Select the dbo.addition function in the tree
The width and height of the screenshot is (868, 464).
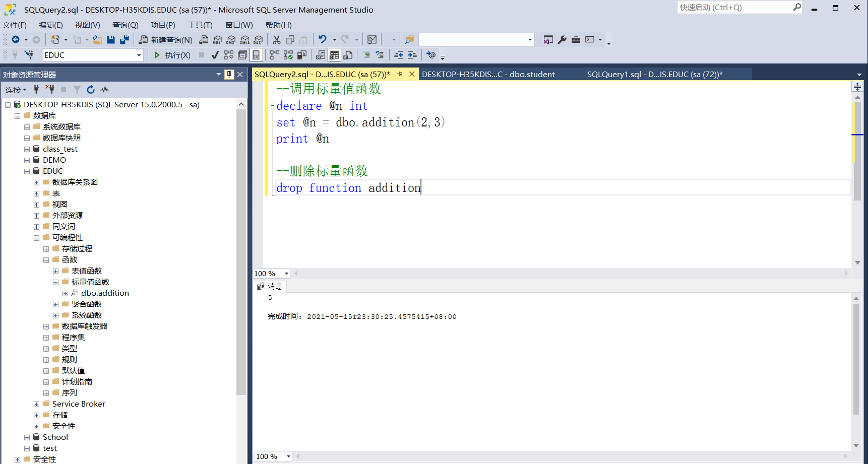pyautogui.click(x=105, y=293)
